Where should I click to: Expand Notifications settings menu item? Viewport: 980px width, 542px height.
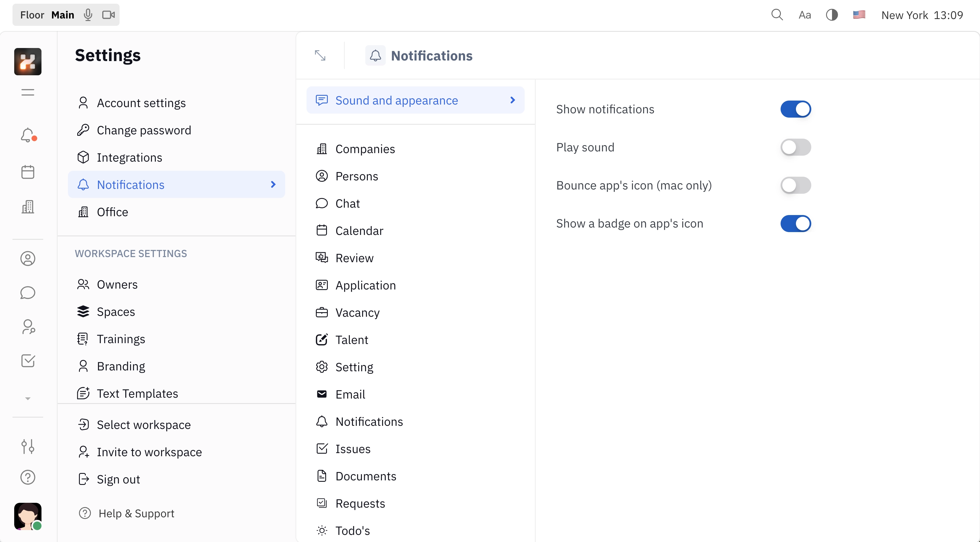[x=273, y=184]
